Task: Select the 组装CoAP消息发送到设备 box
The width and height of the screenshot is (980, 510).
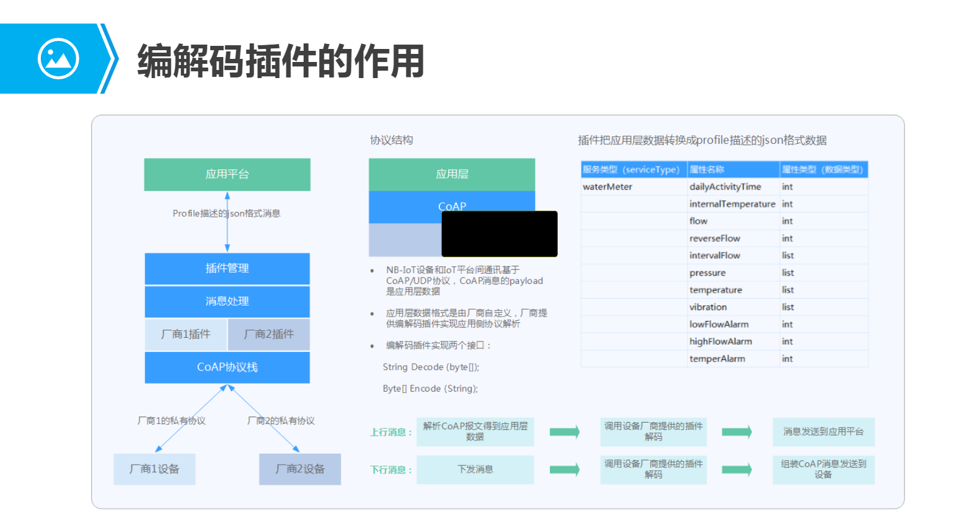Action: [x=823, y=470]
